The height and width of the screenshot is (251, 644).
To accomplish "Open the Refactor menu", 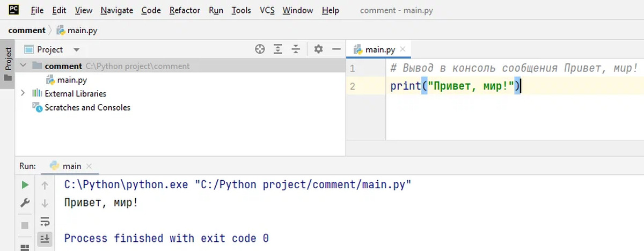I will pos(185,10).
